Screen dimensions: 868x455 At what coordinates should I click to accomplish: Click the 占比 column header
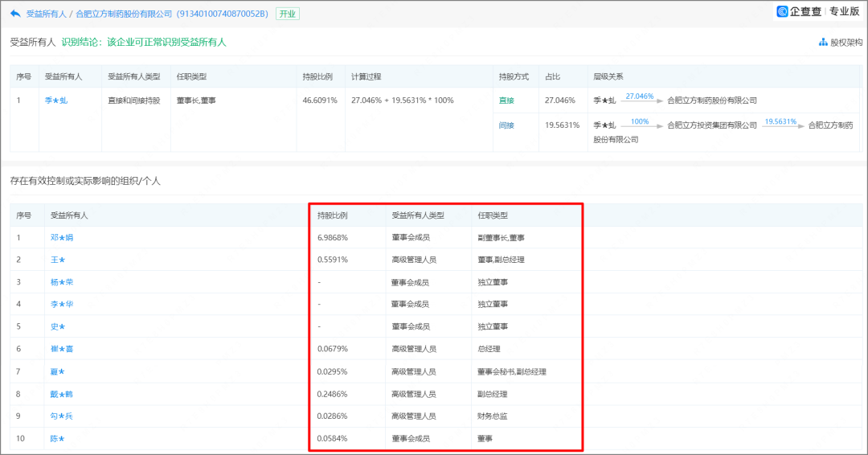point(552,76)
